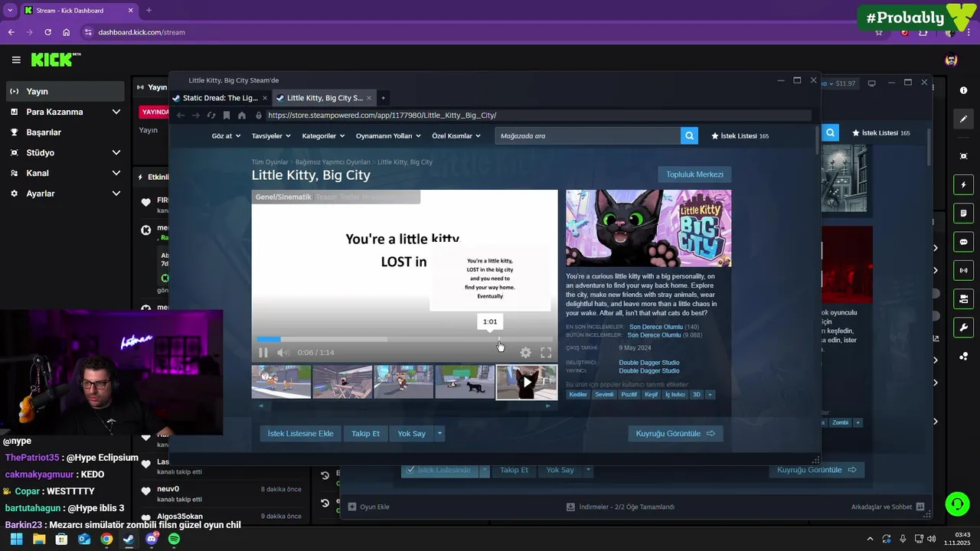
Task: Click front Kuyruğu Görüntüle button
Action: coord(675,433)
